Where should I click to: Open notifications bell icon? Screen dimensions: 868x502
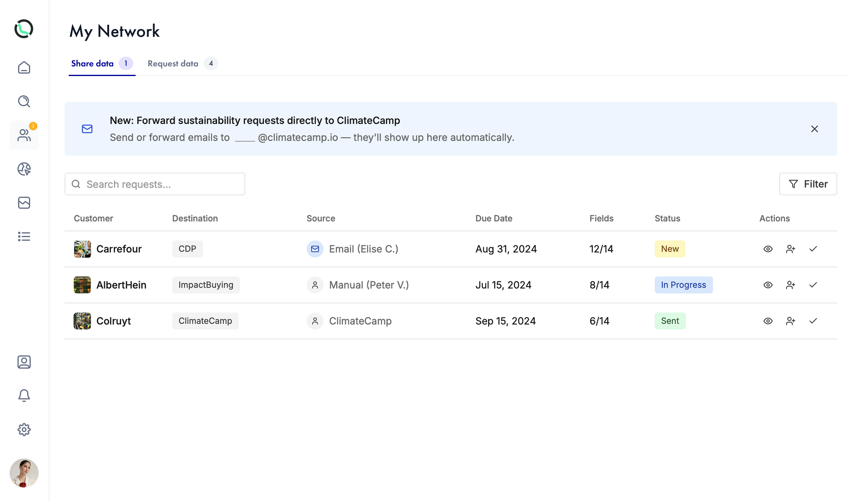24,396
